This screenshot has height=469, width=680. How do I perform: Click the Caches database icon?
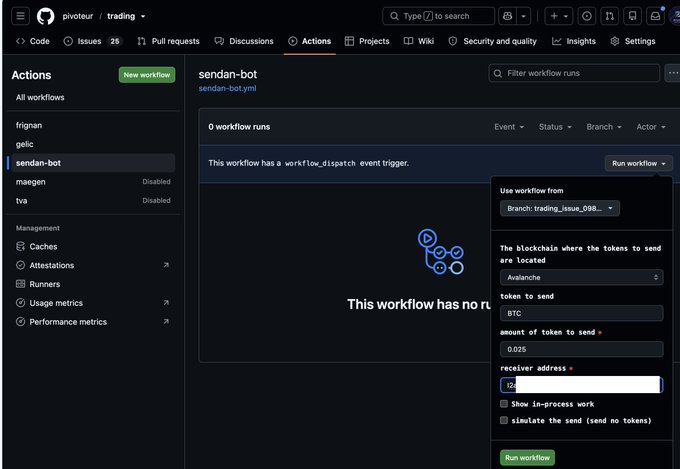point(20,246)
